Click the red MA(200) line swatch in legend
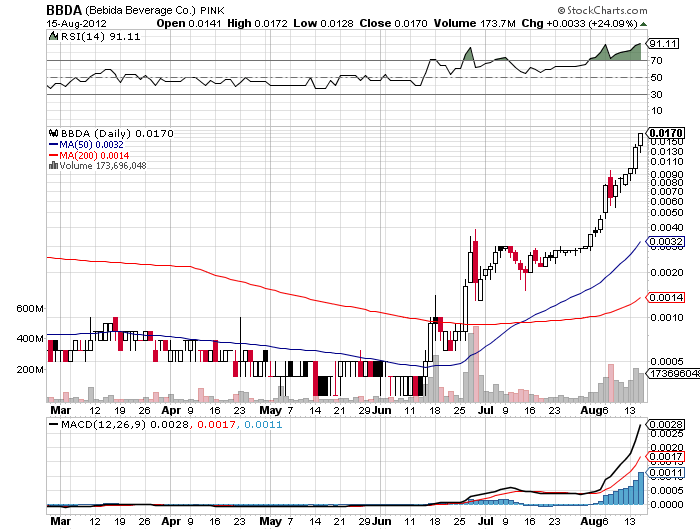 53,155
